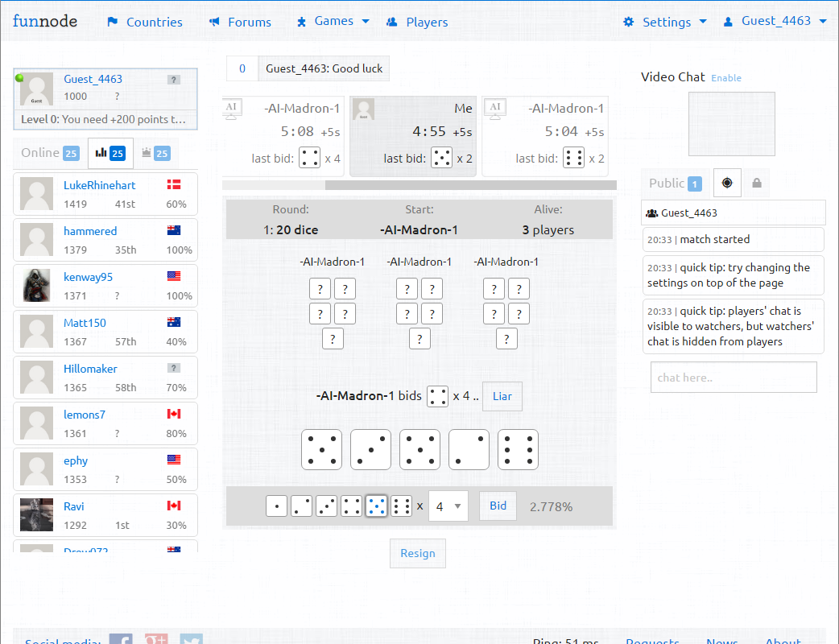
Task: Click the Denmark flag next to LukeRhinehart
Action: pyautogui.click(x=174, y=184)
